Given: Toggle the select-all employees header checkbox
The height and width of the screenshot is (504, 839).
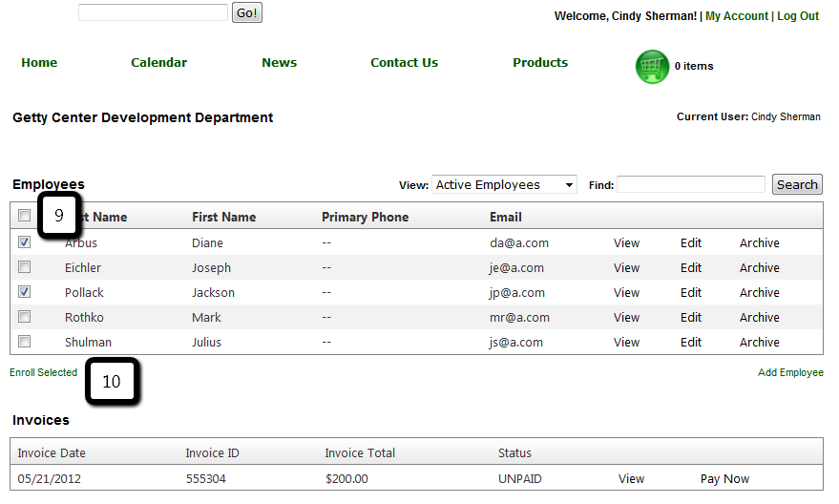Looking at the screenshot, I should [25, 217].
